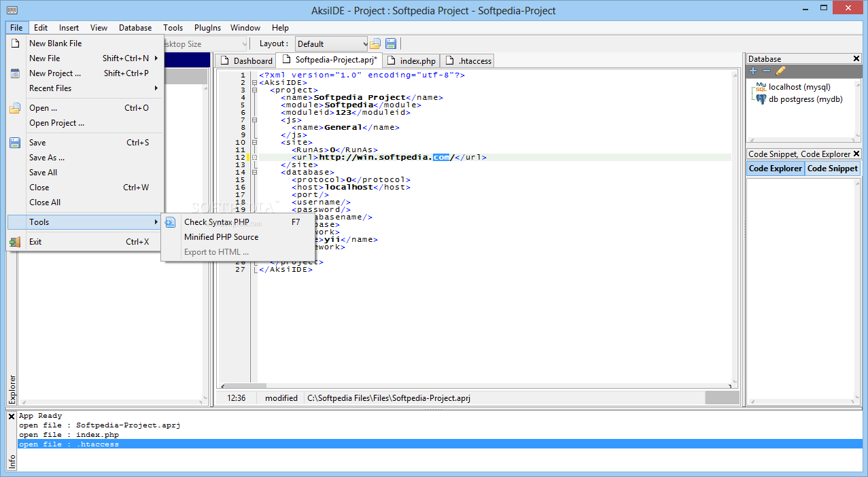
Task: Edit database connection with the pencil icon
Action: tap(780, 71)
